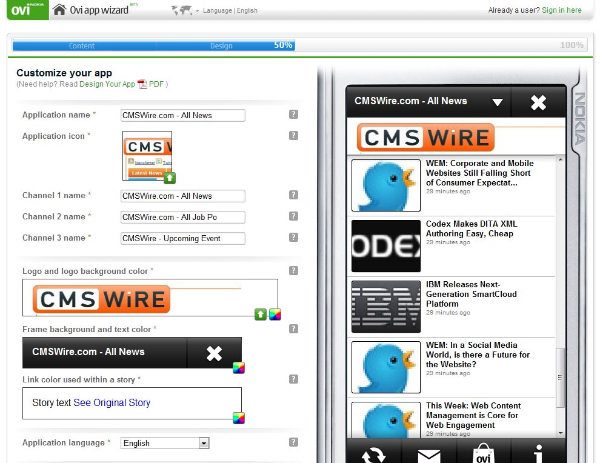
Task: Click the application icon thumbnail
Action: click(x=147, y=156)
